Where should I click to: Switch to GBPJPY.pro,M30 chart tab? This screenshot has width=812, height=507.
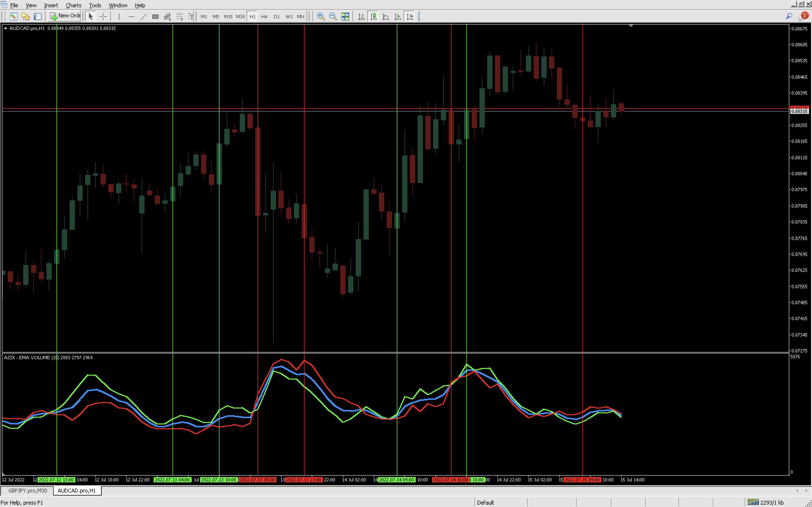click(x=28, y=491)
